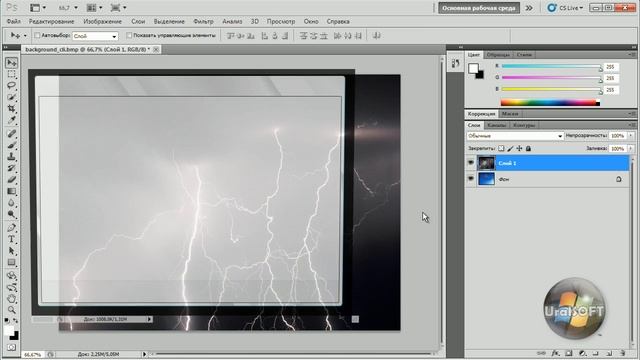
Task: Select the Rectangle shape tool
Action: [11, 262]
